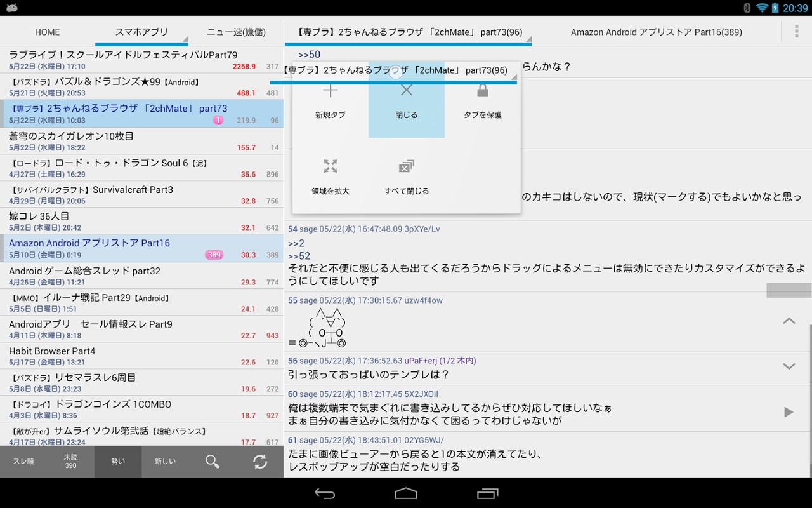Screen dimensions: 812x508
Task: Tap post 55 header uzw4f4ow
Action: (x=365, y=300)
